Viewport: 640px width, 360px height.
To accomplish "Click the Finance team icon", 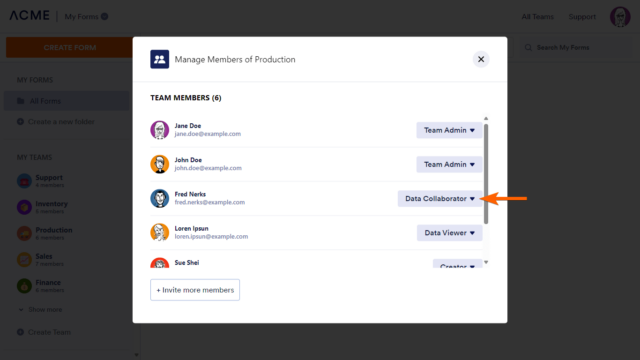I will pos(24,286).
